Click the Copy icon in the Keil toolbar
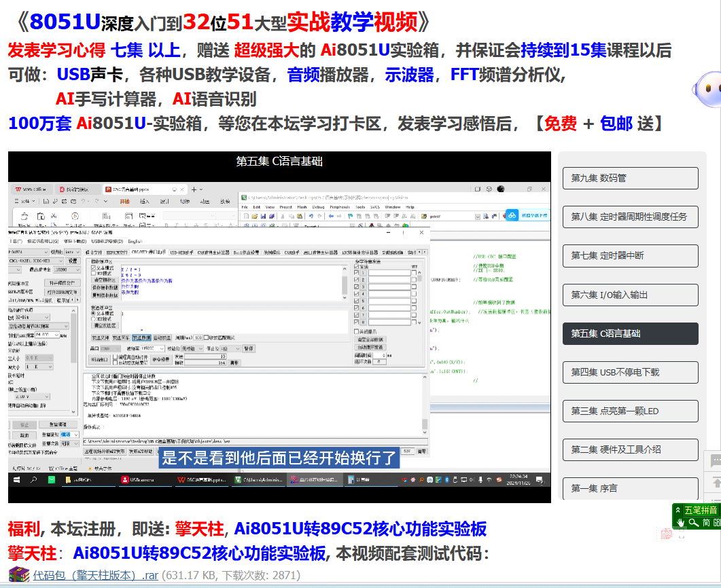Viewport: 721px width, 588px height. pyautogui.click(x=290, y=217)
